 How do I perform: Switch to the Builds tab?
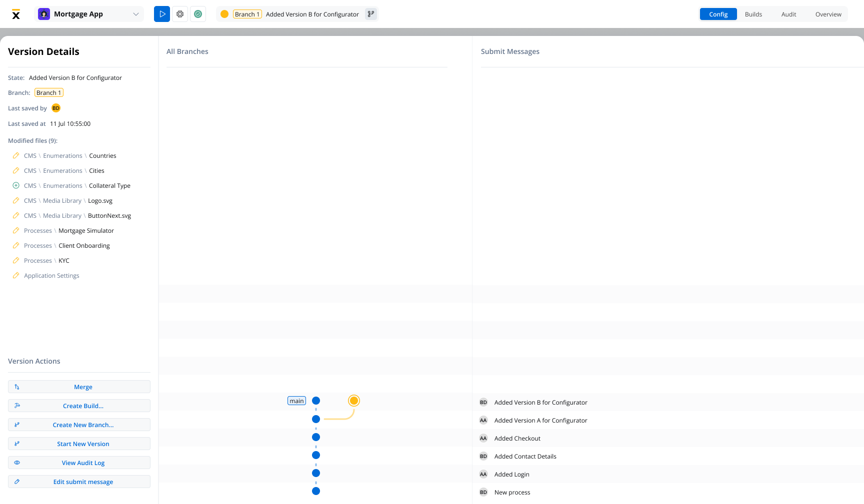click(x=753, y=14)
